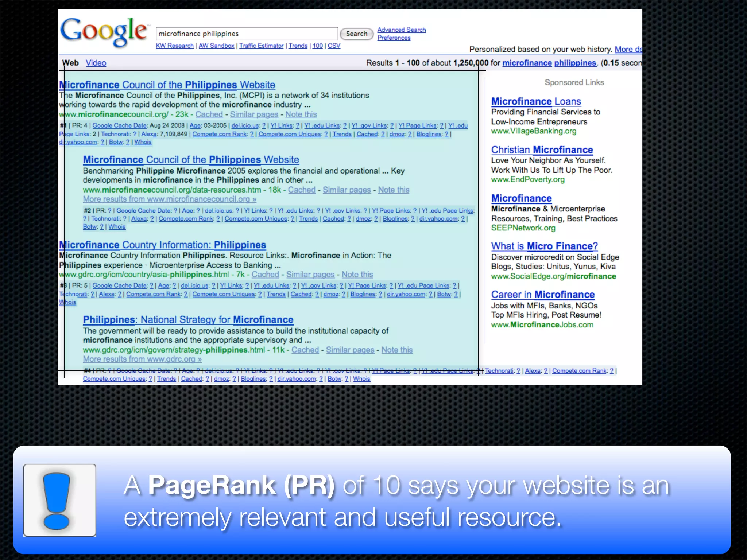
Task: Open Google Cache Date link in #1 stats
Action: click(x=120, y=125)
